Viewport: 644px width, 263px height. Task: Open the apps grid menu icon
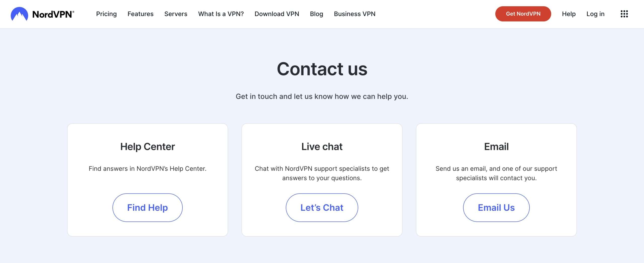(624, 14)
